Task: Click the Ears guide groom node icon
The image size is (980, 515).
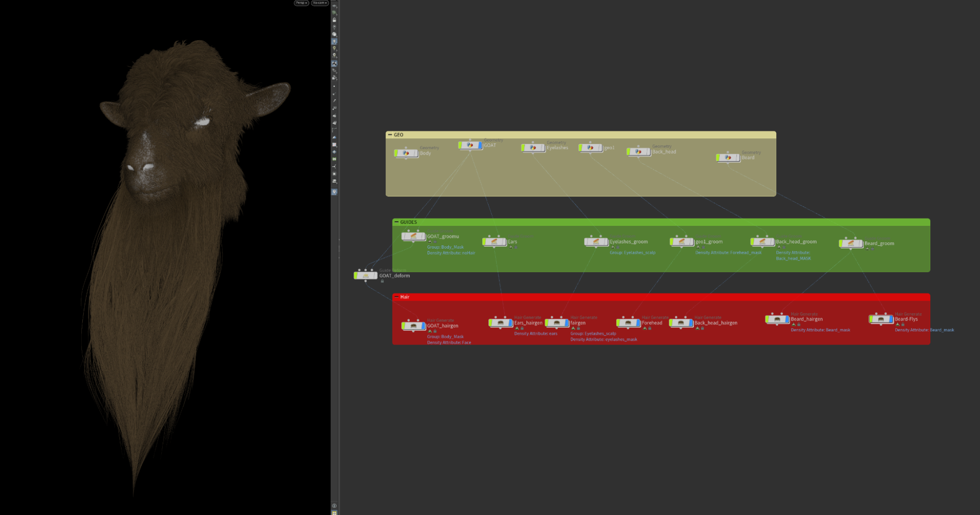Action: pyautogui.click(x=494, y=241)
